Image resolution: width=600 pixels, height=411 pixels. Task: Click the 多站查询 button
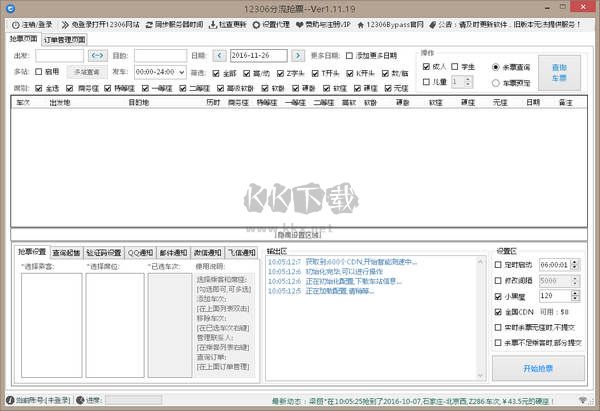tap(87, 72)
